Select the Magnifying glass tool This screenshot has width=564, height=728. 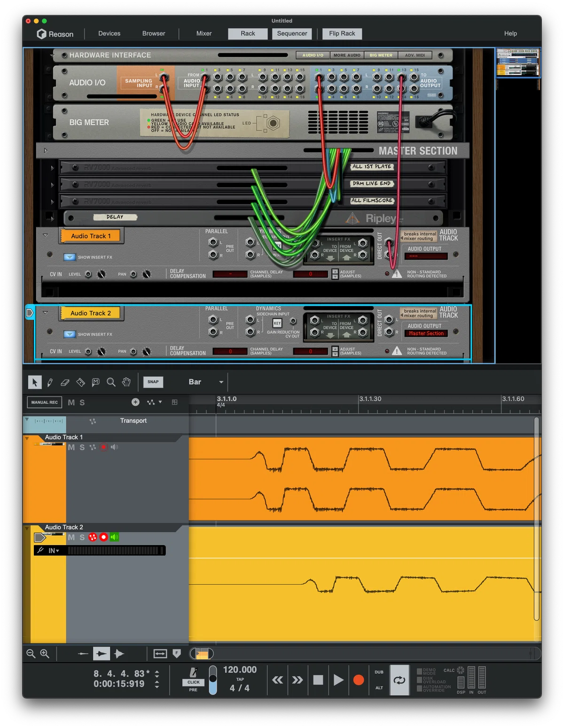tap(111, 382)
